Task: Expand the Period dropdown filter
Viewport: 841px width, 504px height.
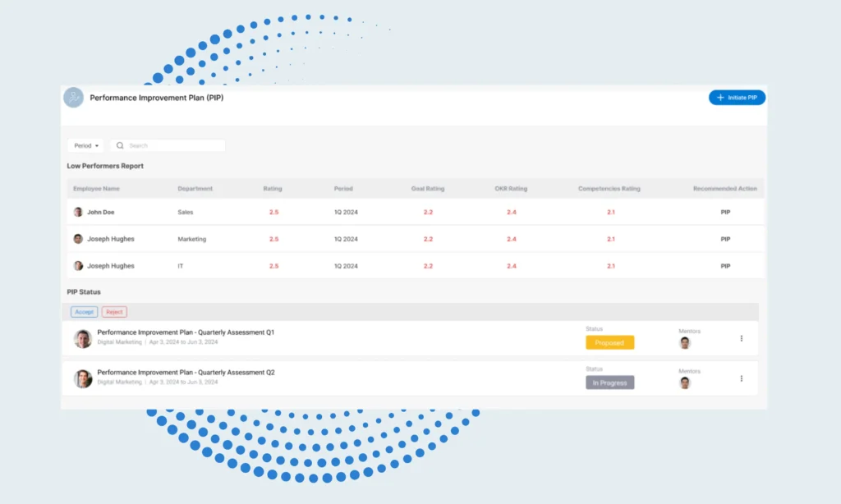Action: click(85, 145)
